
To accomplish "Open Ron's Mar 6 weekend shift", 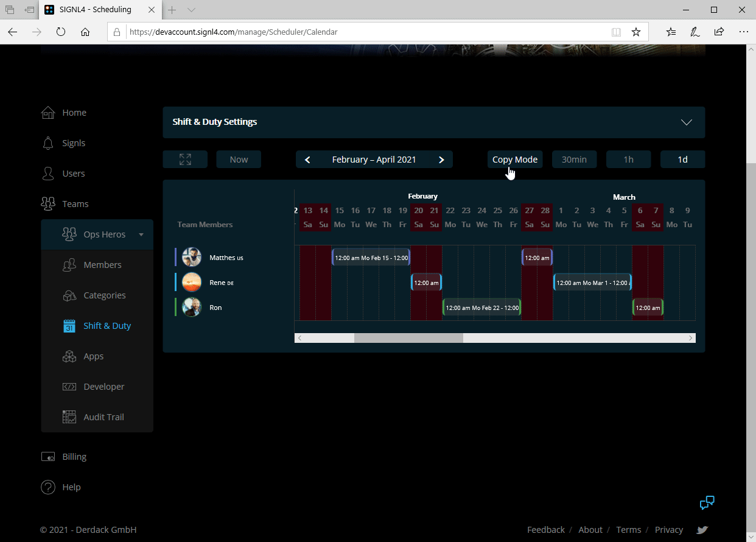I will (x=648, y=308).
